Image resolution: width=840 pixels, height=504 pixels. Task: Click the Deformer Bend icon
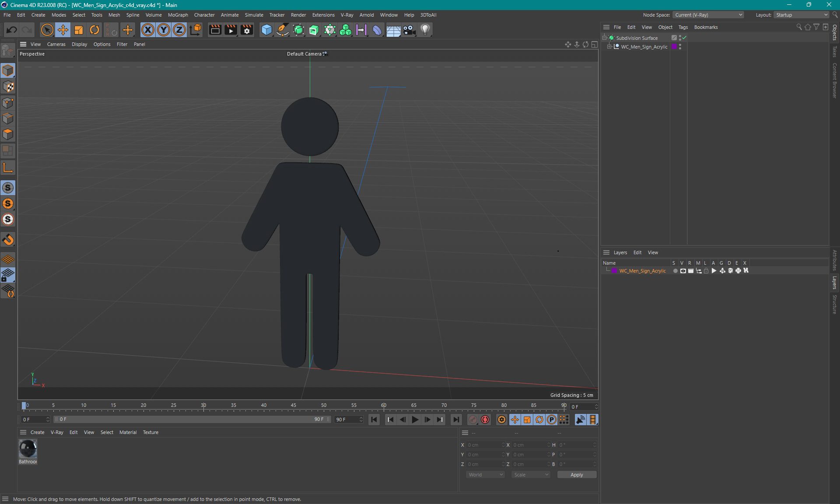377,30
